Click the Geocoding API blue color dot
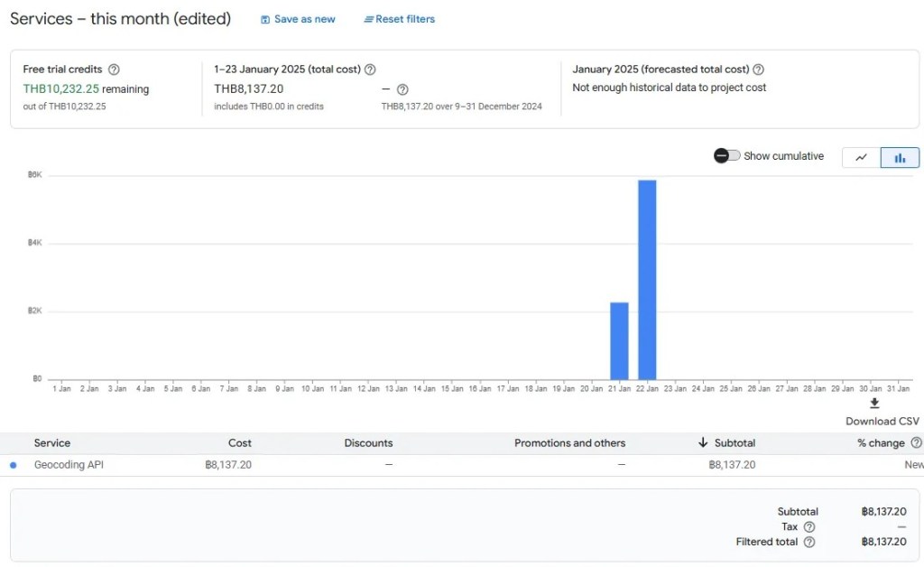Screen dimensions: 924x567 click(13, 466)
